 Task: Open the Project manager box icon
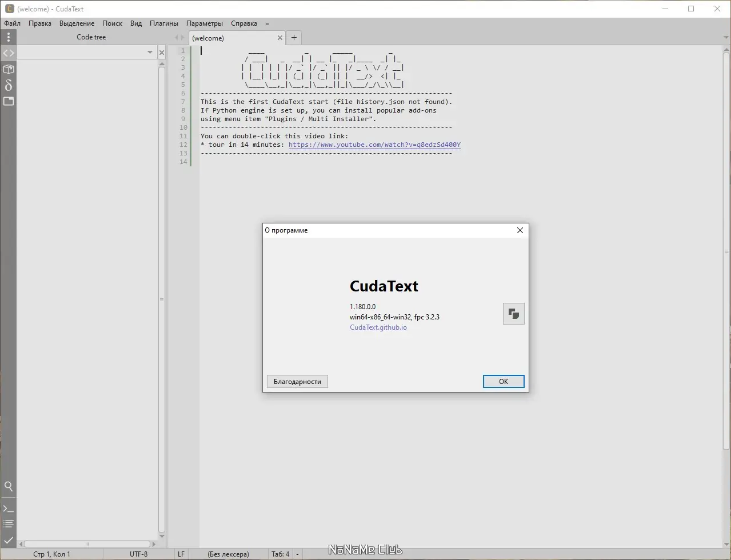coord(8,69)
